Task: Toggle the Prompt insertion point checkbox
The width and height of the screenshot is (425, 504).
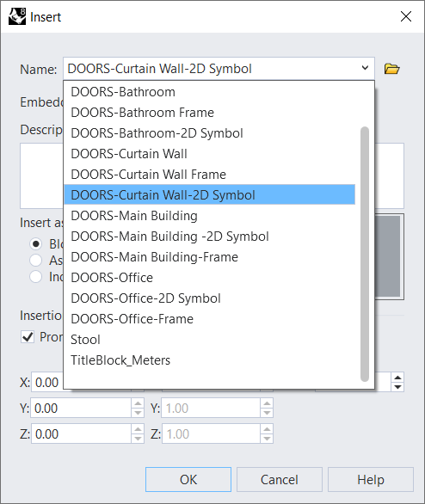Action: point(28,337)
